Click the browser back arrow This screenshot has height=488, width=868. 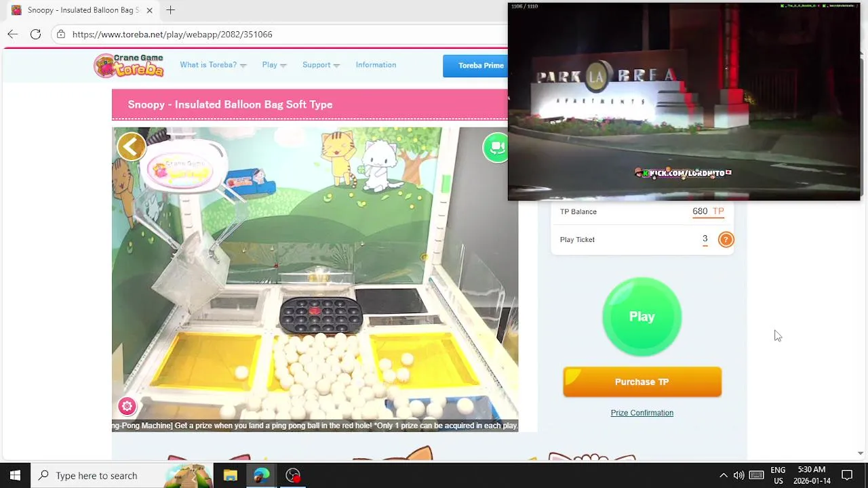tap(13, 34)
